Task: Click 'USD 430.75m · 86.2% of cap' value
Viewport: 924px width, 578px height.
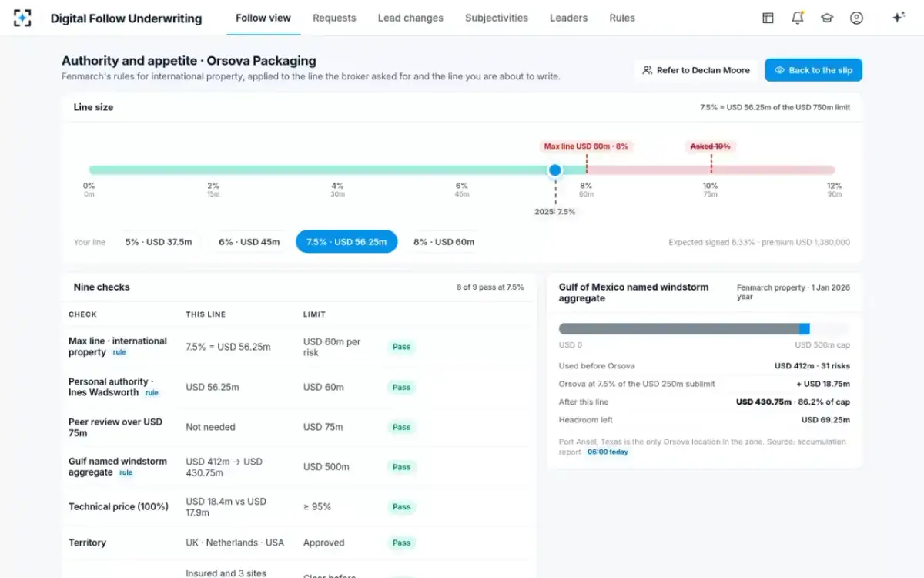Action: [x=793, y=402]
